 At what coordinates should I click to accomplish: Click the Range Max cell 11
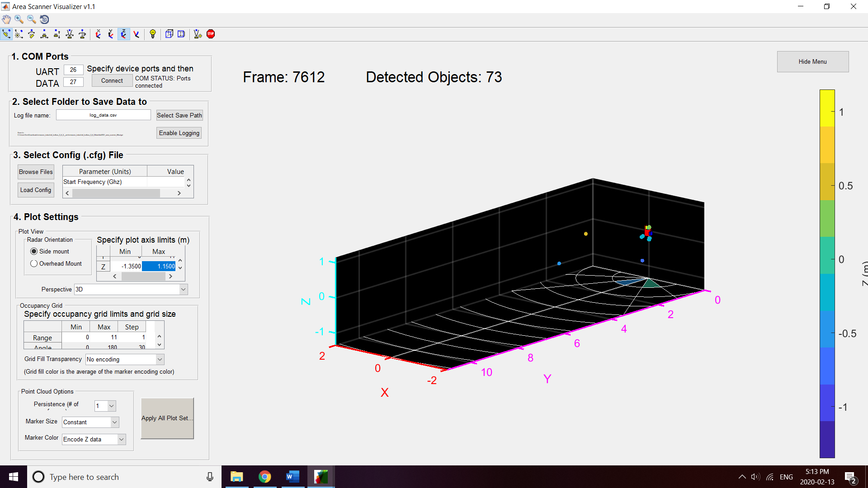(104, 337)
